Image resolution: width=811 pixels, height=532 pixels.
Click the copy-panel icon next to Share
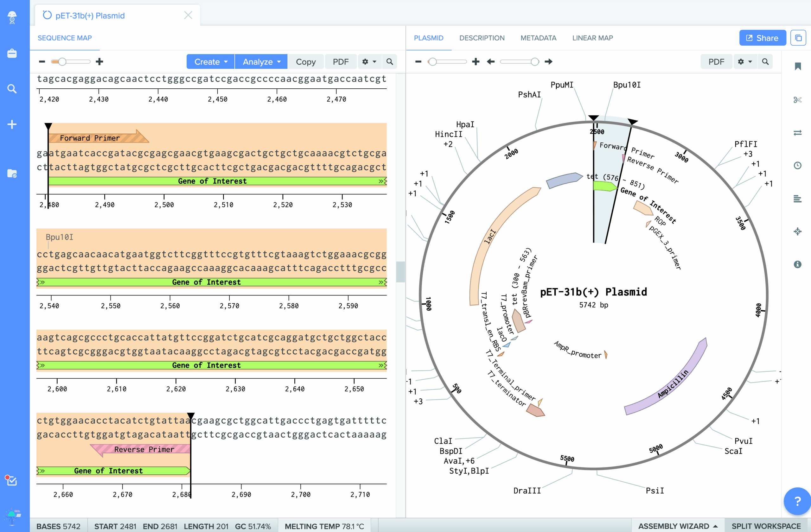coord(798,38)
